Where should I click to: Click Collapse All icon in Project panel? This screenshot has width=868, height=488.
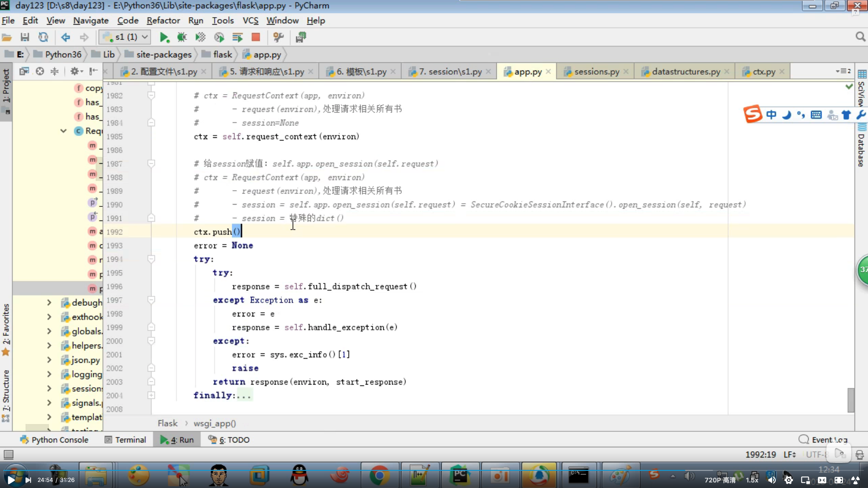tap(55, 71)
